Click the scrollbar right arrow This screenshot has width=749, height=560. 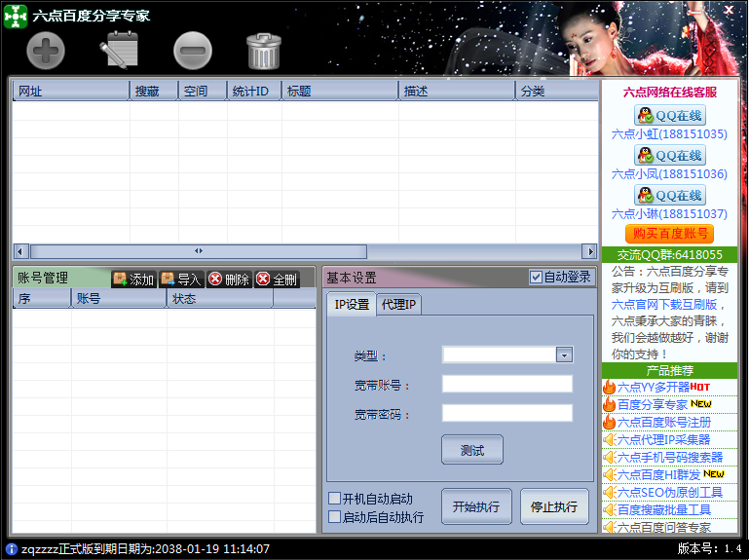(x=590, y=251)
